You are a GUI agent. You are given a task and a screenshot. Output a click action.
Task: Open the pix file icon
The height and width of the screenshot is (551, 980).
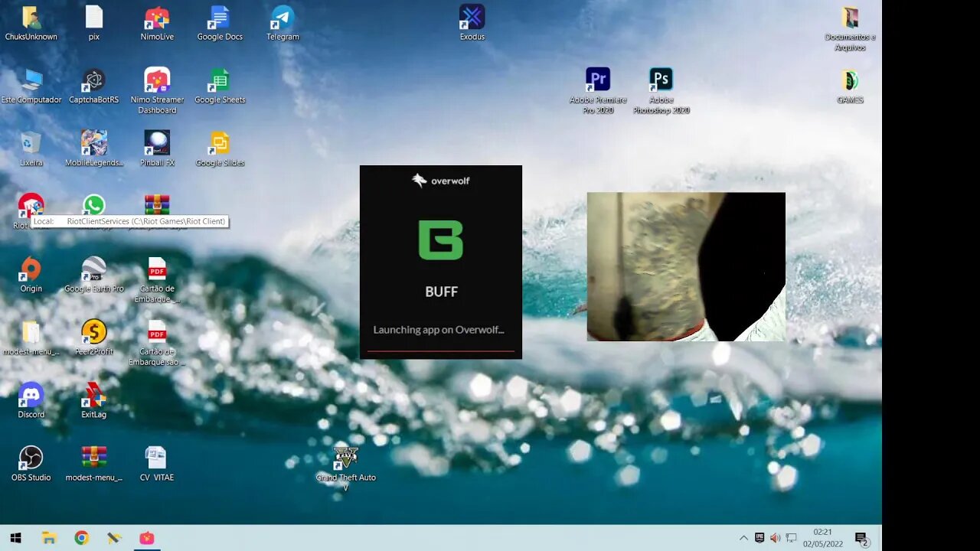click(x=93, y=23)
